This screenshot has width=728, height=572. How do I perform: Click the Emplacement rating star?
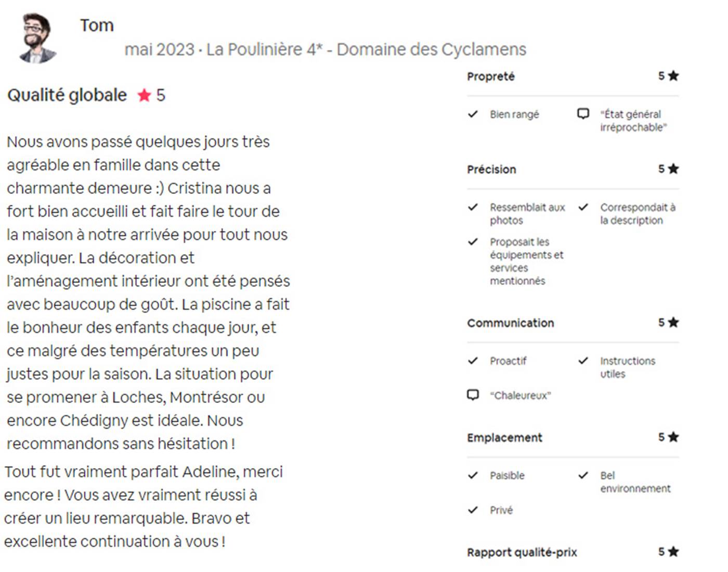(673, 437)
